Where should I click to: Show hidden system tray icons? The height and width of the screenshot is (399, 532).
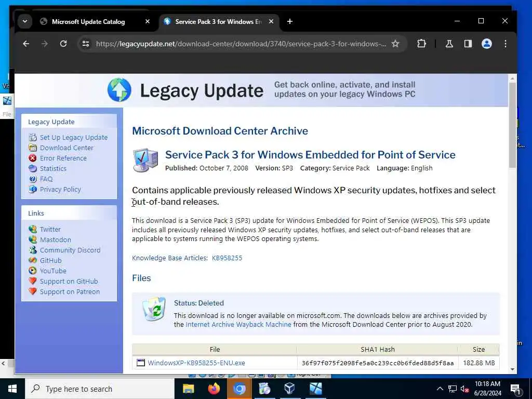click(440, 389)
